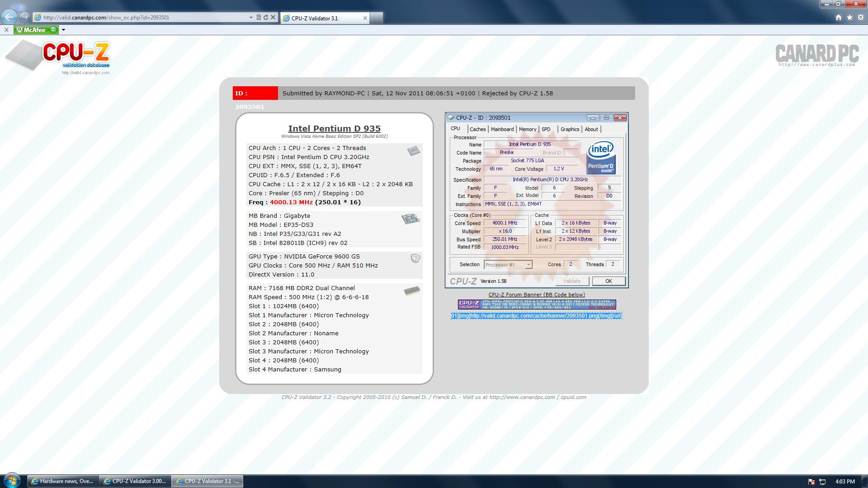Click the Rated FSB 1000.03 MHz value
868x488 pixels.
pyautogui.click(x=505, y=247)
